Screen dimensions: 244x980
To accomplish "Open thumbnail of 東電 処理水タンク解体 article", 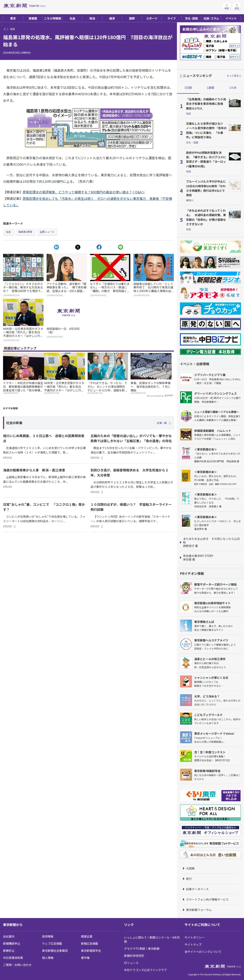I will click(x=151, y=366).
